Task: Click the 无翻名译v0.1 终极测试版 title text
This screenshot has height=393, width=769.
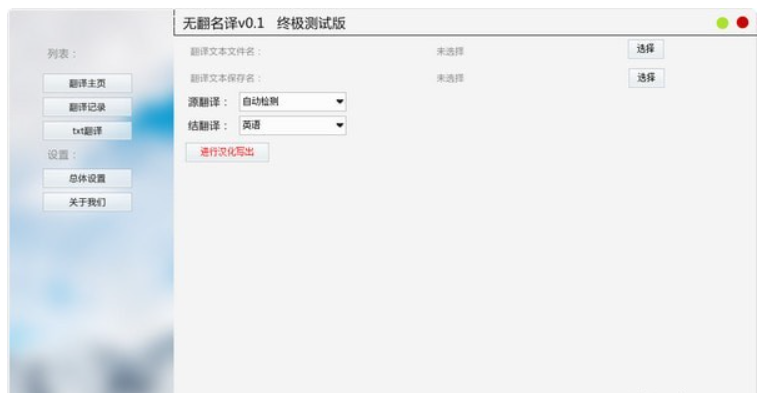Action: coord(264,23)
